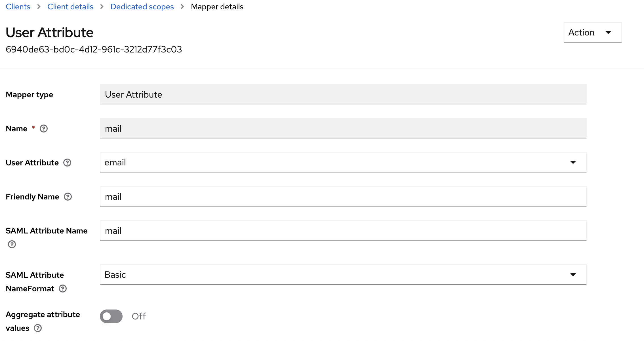Click the Friendly Name input field
This screenshot has width=644, height=341.
tap(343, 197)
